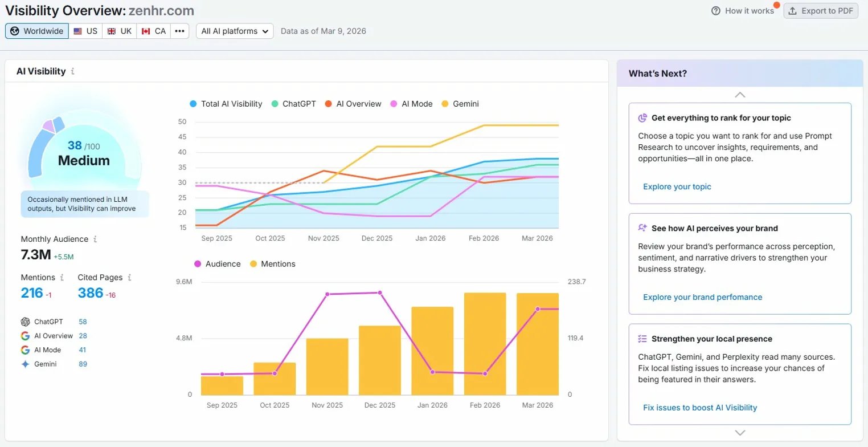Click the sparkle person icon on AI perceives card
This screenshot has height=447, width=868.
pyautogui.click(x=642, y=228)
